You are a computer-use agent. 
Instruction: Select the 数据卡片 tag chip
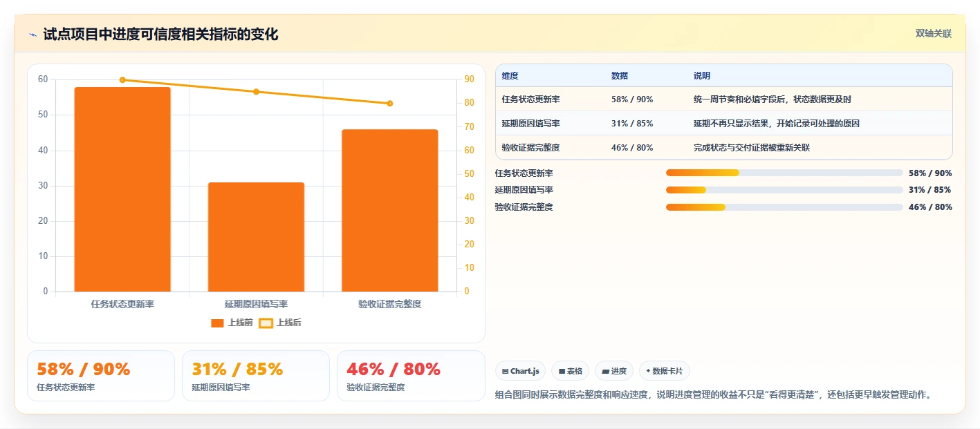(x=665, y=371)
